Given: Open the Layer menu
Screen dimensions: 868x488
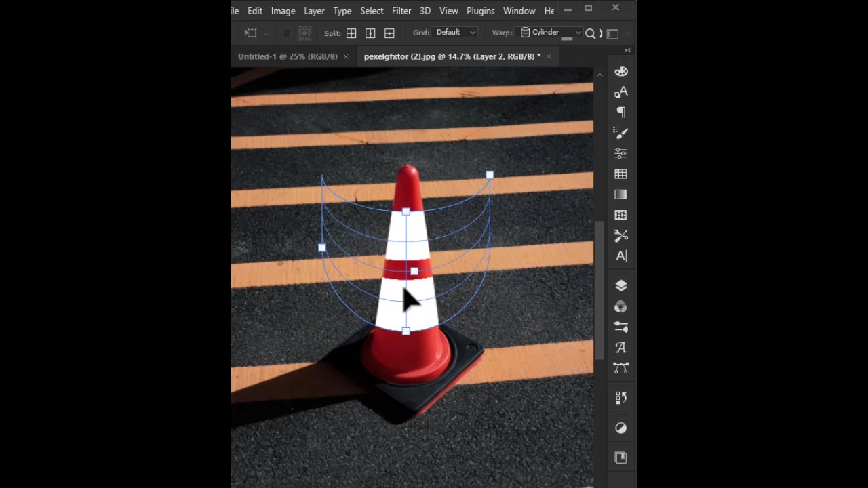Looking at the screenshot, I should tap(314, 11).
